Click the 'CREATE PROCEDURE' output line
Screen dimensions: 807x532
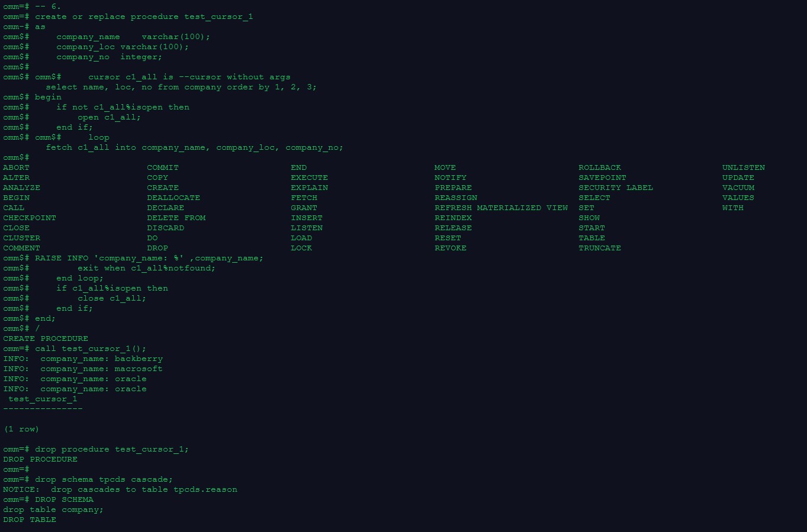click(46, 338)
